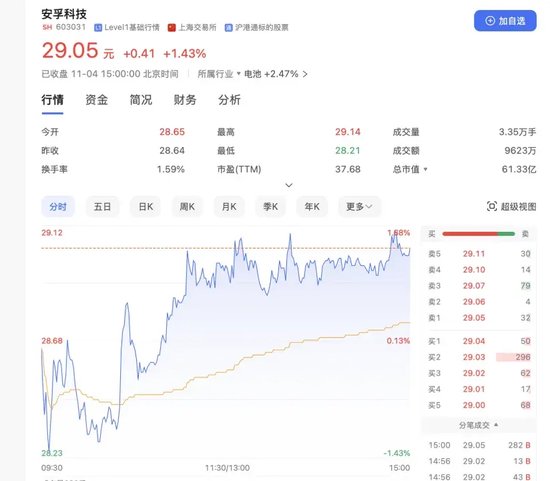550x481 pixels.
Task: Select the 分时 chart view
Action: (x=58, y=207)
